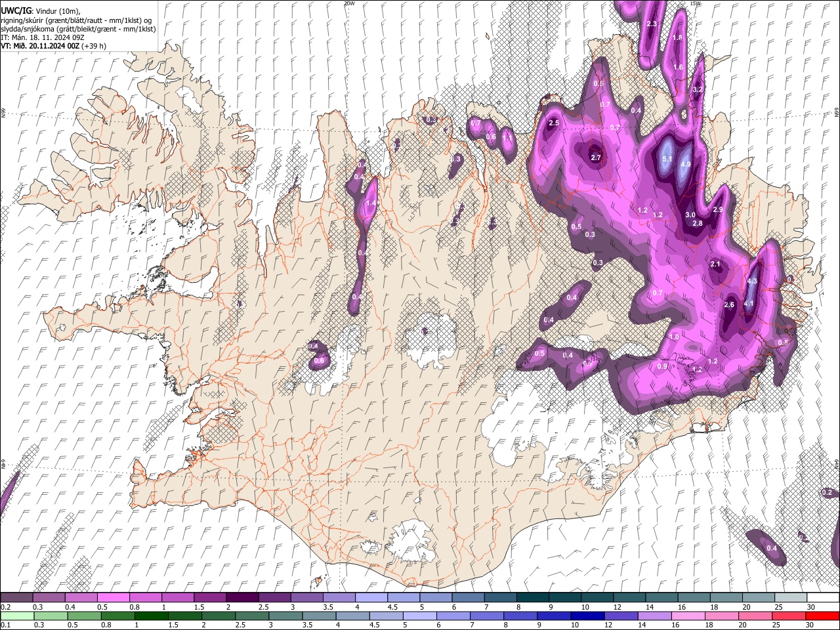
Task: Select the darkest green 1 swatch in the lower legend
Action: tap(150, 616)
